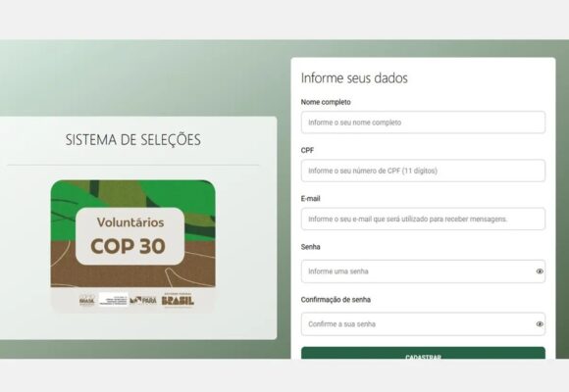Screen dimensions: 569x392
Task: Click the Pará government logo
Action: point(143,300)
